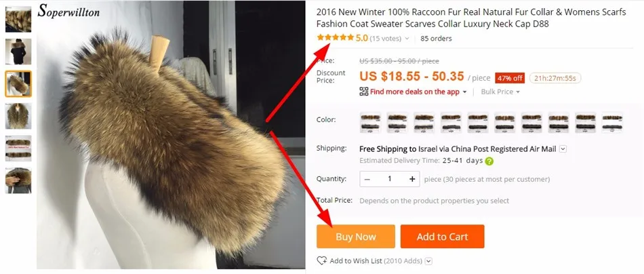Select the fifth color option swatch

[x=478, y=122]
